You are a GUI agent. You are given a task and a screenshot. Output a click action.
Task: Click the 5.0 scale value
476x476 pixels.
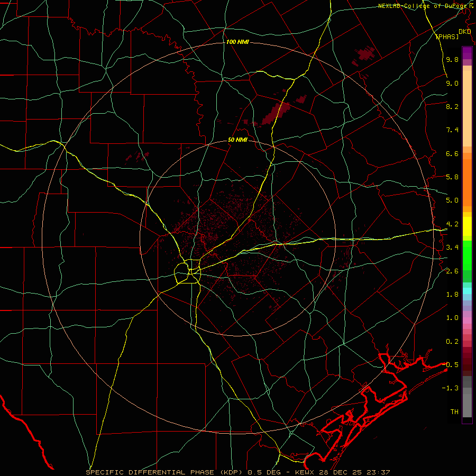point(452,200)
